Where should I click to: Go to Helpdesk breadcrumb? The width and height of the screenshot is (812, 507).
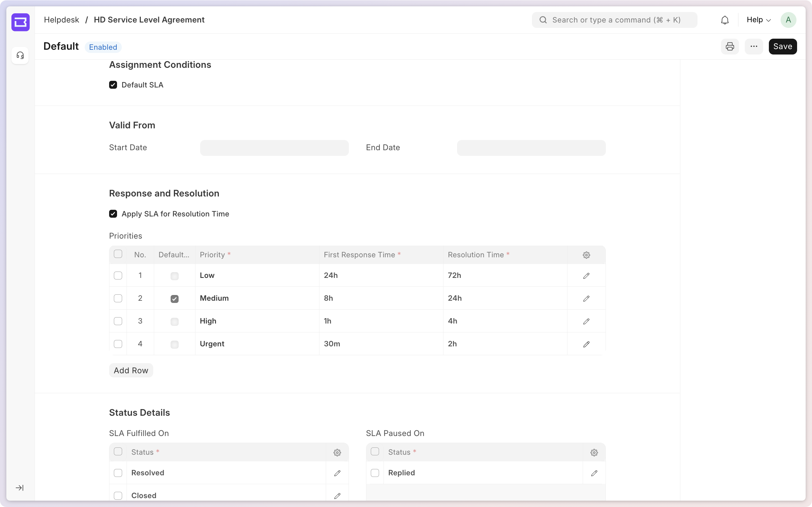(62, 20)
